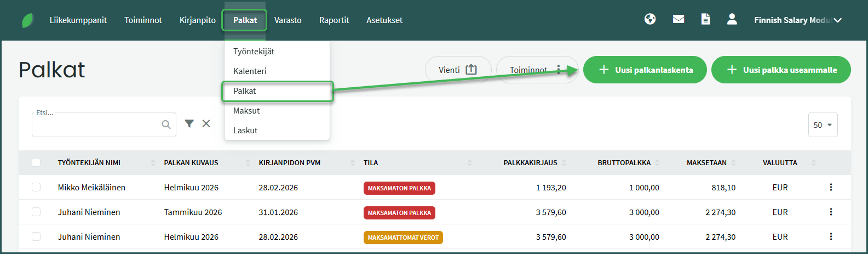868x254 pixels.
Task: Select Työntekijät from the Palkat menu
Action: [x=254, y=52]
